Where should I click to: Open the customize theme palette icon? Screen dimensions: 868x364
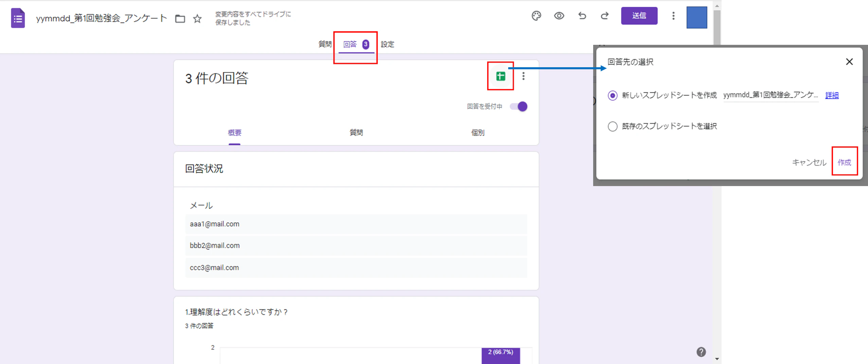tap(536, 16)
